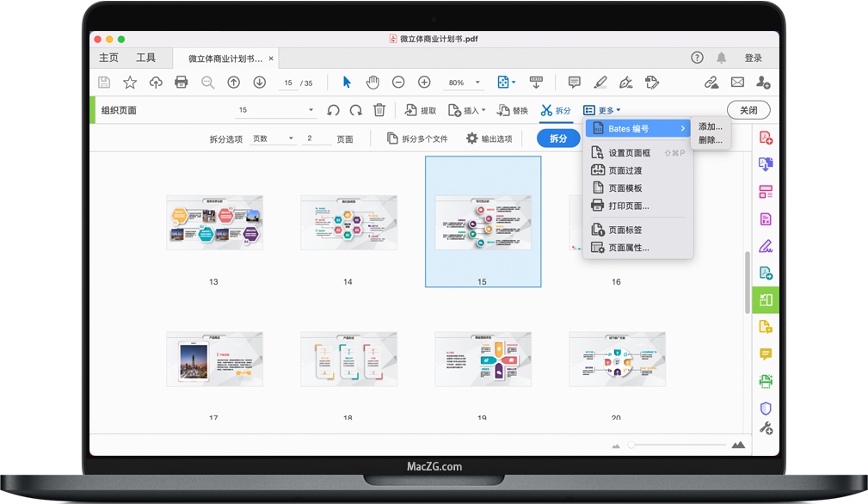The height and width of the screenshot is (504, 868).
Task: Click the blue 拆分 button
Action: coord(558,138)
